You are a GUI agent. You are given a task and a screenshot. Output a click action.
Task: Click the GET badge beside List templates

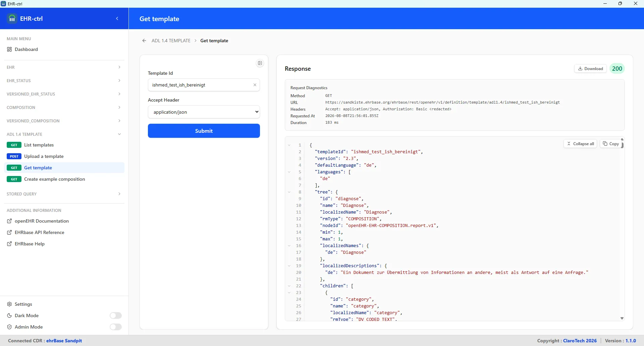click(14, 145)
